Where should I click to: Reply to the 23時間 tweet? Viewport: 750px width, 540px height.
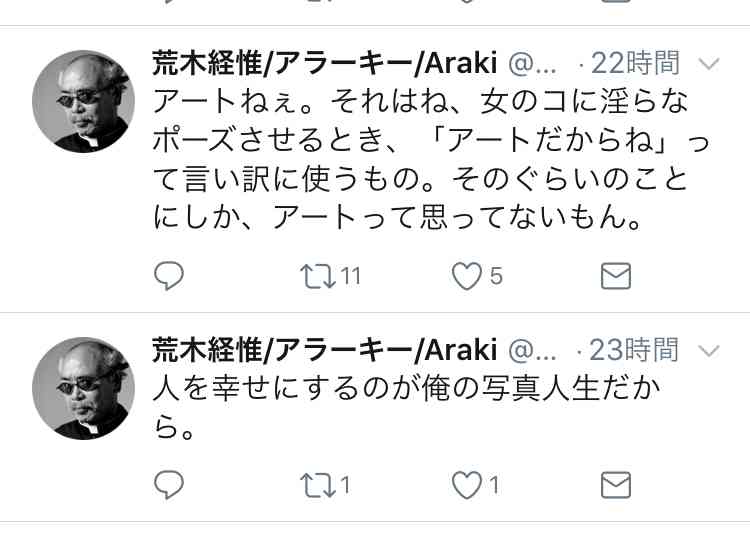coord(169,485)
